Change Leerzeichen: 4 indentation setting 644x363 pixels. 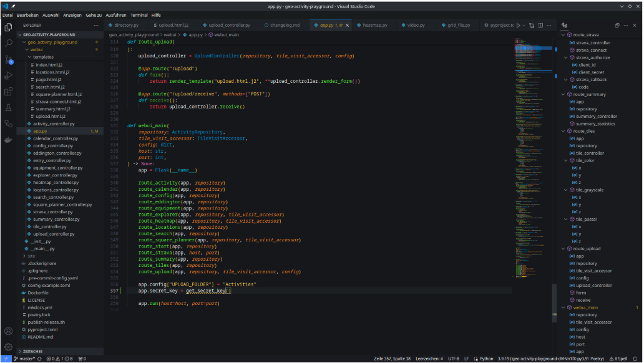point(429,359)
